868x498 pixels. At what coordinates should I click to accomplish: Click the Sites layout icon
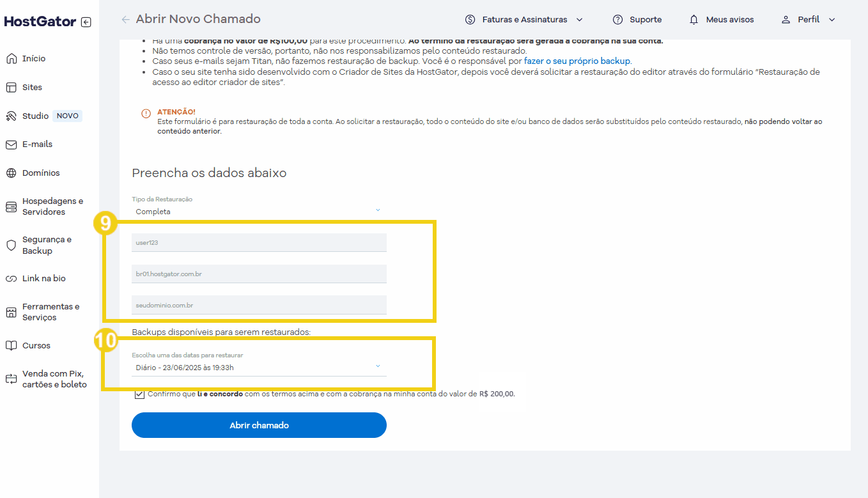(11, 88)
